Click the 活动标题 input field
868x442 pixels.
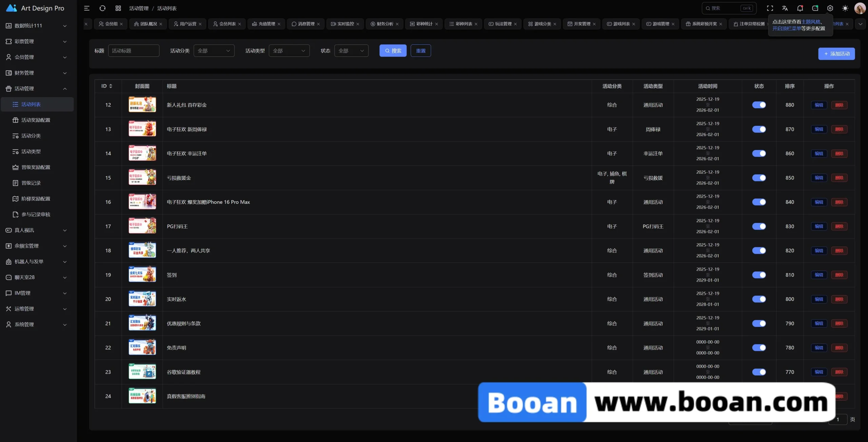coord(134,51)
